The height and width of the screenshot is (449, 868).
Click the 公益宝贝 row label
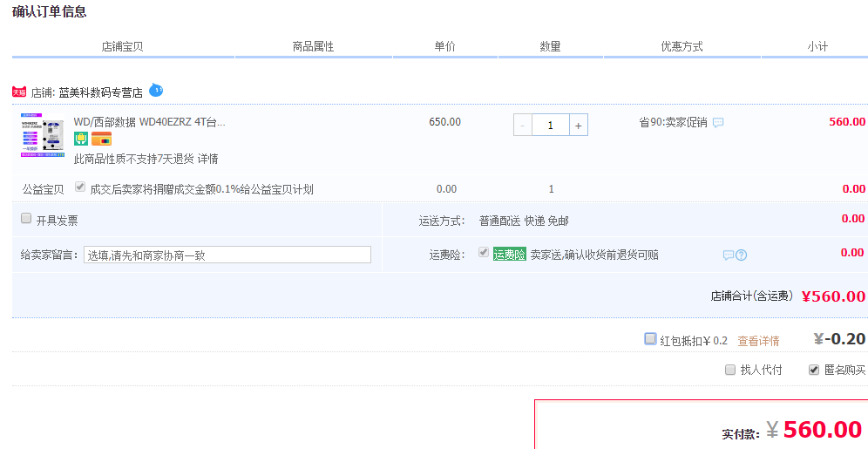coord(44,189)
